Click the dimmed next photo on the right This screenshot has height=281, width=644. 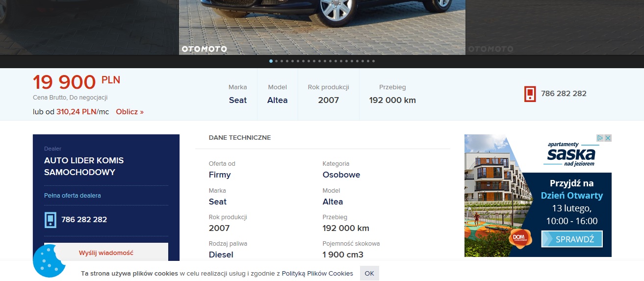point(554,27)
